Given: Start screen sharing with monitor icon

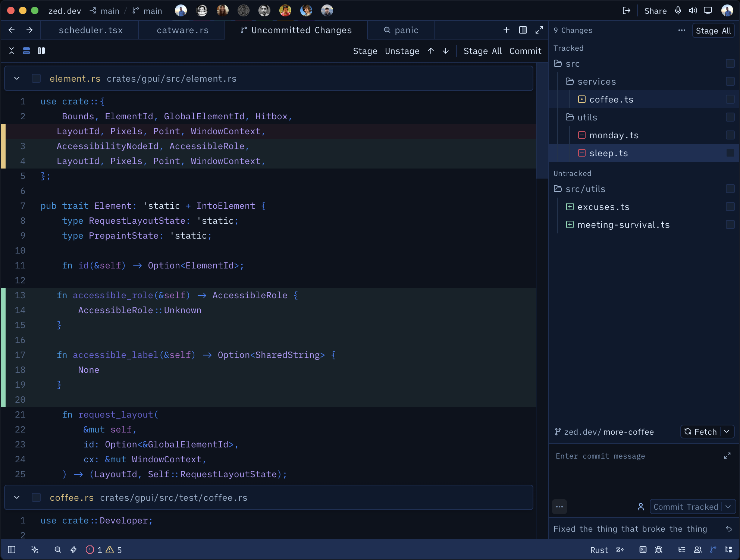Looking at the screenshot, I should [x=708, y=11].
